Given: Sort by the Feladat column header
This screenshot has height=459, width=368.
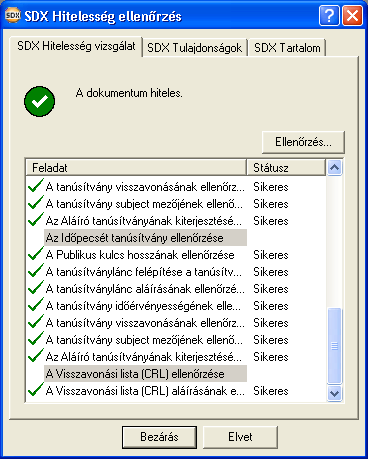Looking at the screenshot, I should 136,167.
